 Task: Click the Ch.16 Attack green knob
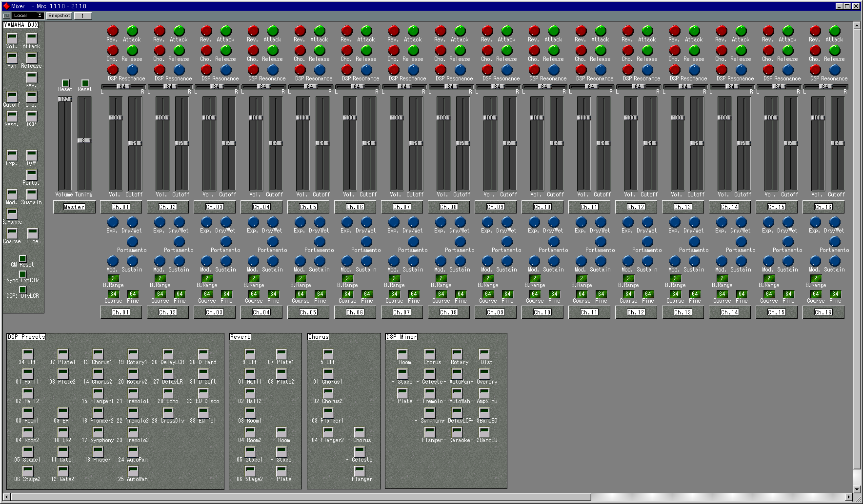(835, 31)
